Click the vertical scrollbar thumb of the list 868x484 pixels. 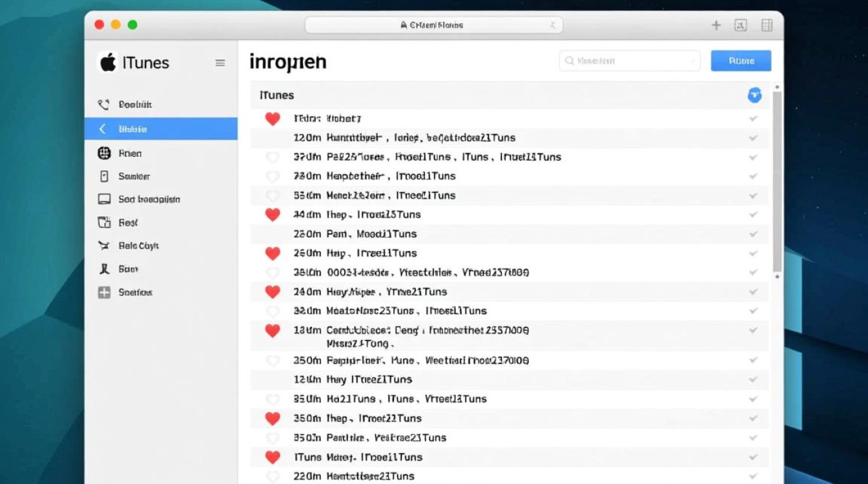777,181
